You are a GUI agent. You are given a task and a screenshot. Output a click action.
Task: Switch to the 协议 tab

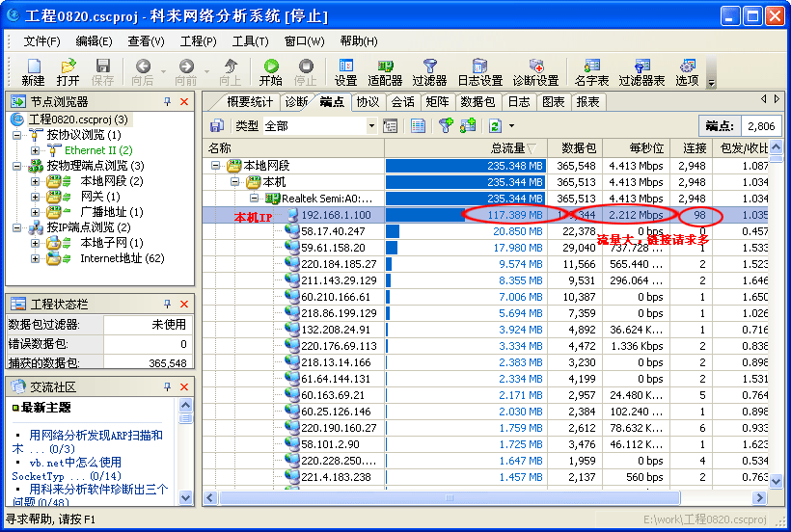[x=368, y=102]
